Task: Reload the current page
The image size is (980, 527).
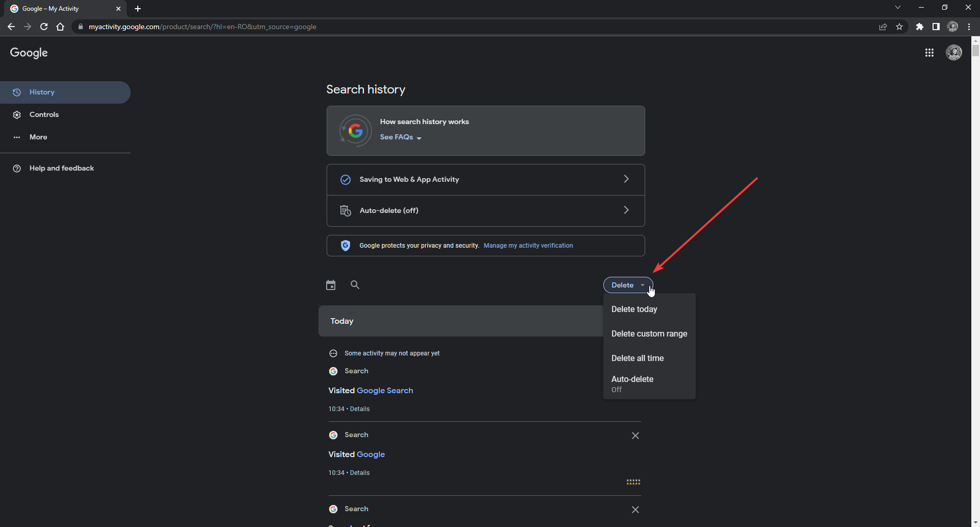Action: [x=44, y=27]
